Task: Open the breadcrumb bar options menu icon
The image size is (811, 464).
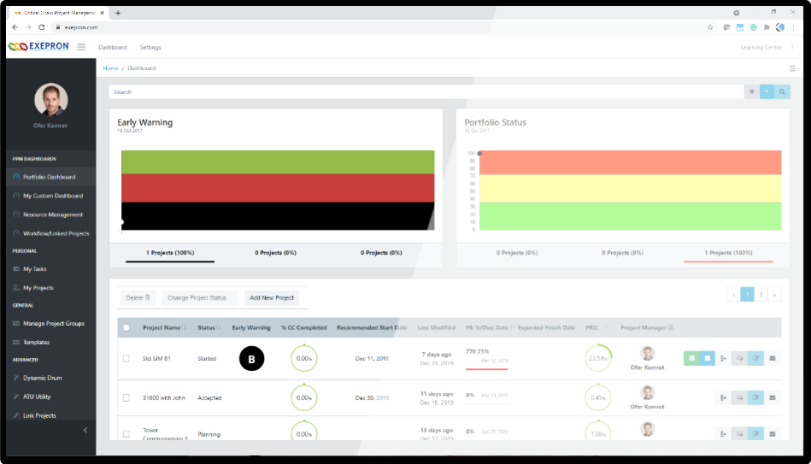Action: 792,68
